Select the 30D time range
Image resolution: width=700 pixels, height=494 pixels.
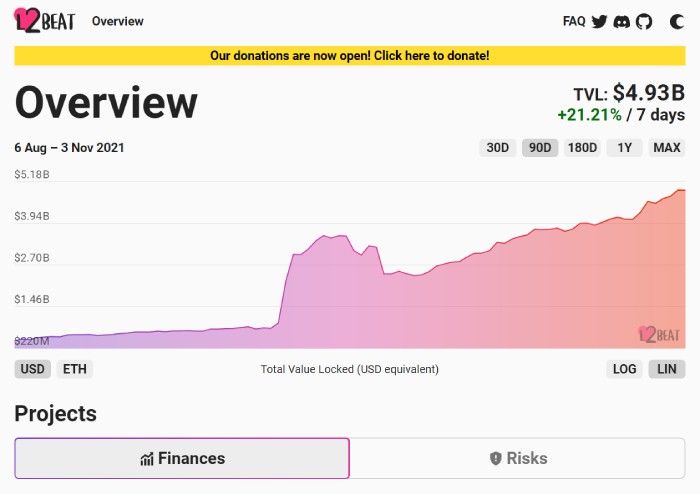coord(497,148)
